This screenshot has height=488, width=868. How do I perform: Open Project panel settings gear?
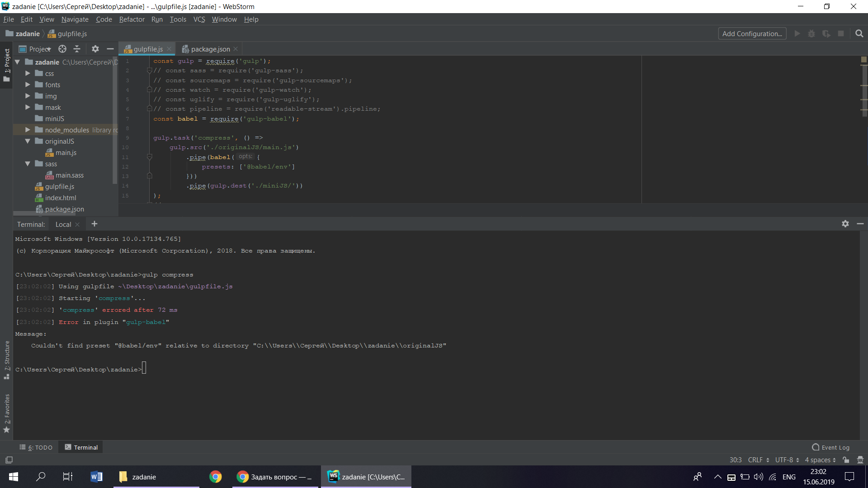(95, 49)
